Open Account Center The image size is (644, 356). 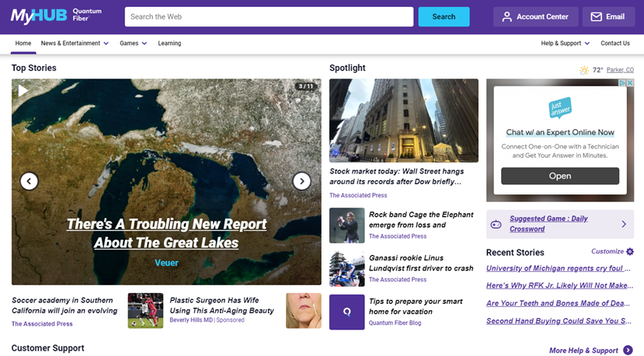click(x=535, y=17)
